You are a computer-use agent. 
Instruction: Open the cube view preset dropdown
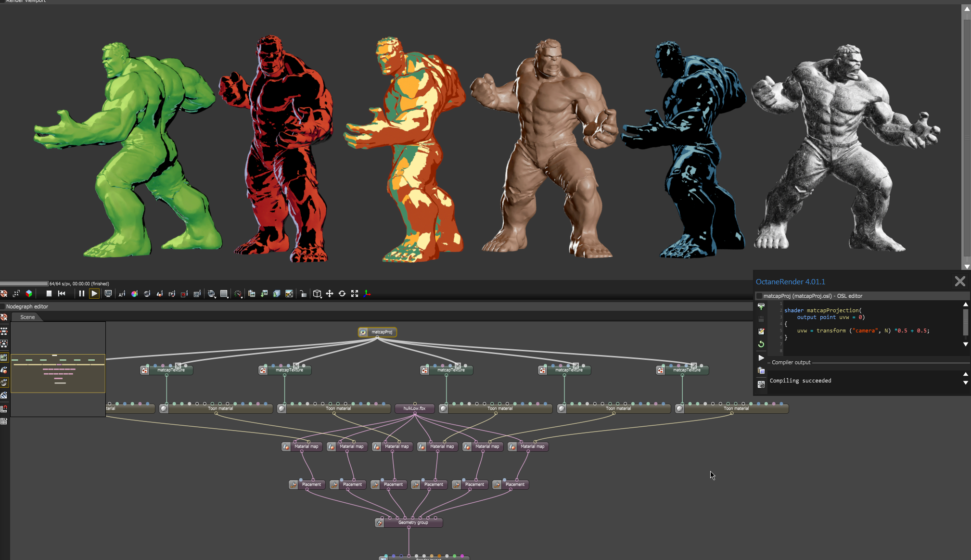[317, 294]
